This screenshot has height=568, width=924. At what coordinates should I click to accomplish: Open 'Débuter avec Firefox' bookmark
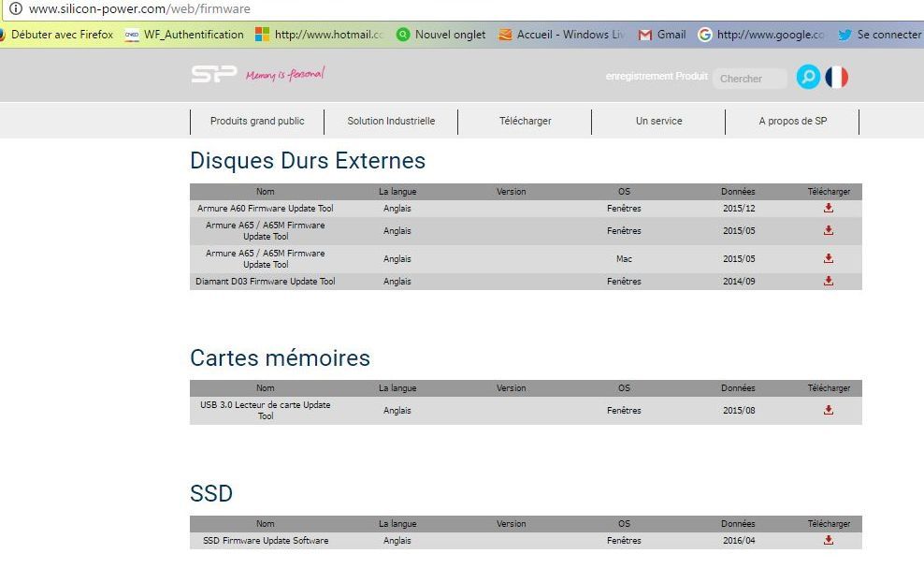click(x=56, y=35)
